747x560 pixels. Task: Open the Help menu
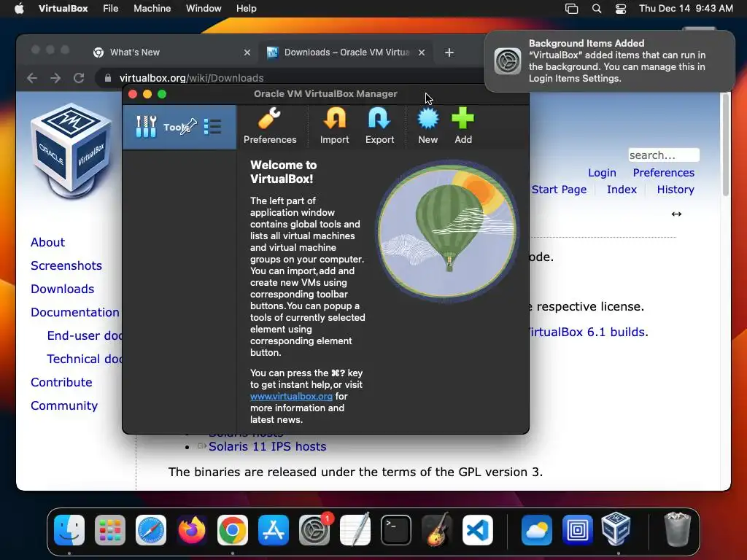247,9
